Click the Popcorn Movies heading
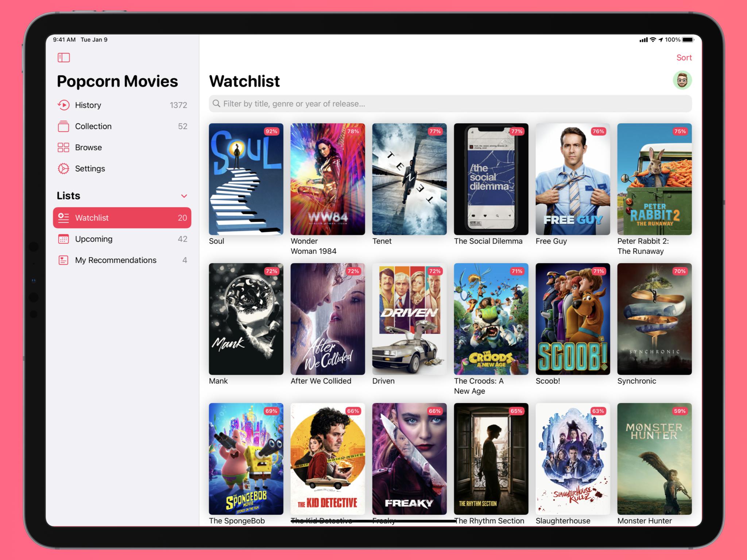This screenshot has height=560, width=747. click(x=117, y=81)
